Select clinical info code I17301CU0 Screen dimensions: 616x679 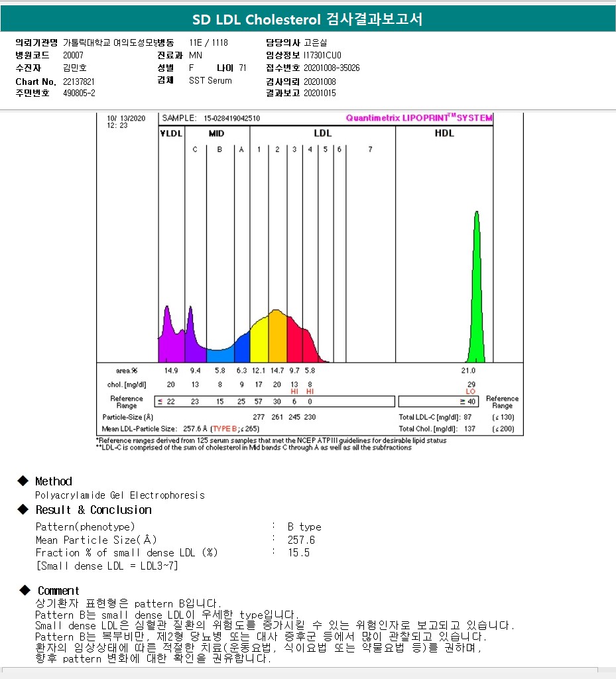[322, 55]
